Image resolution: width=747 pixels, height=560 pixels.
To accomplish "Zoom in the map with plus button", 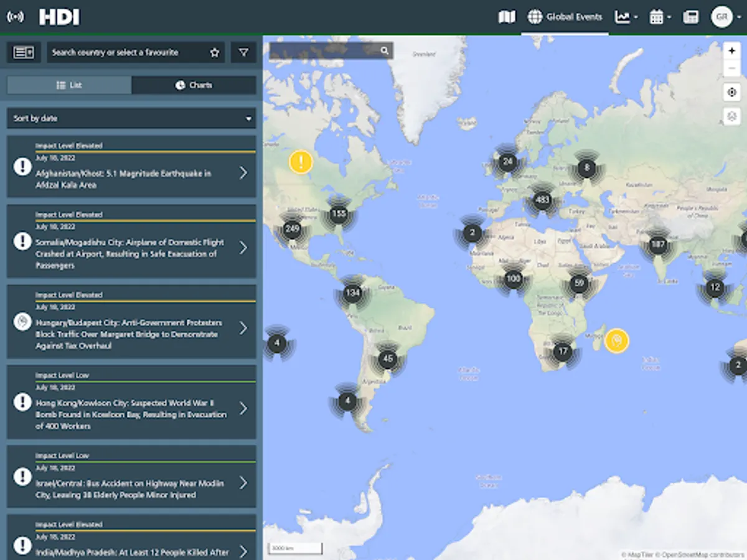I will click(x=731, y=51).
